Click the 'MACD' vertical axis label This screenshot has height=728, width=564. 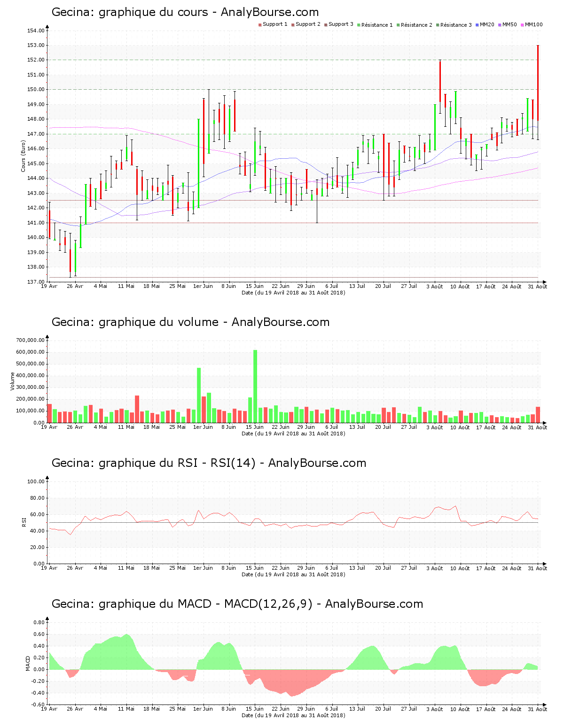tap(28, 663)
